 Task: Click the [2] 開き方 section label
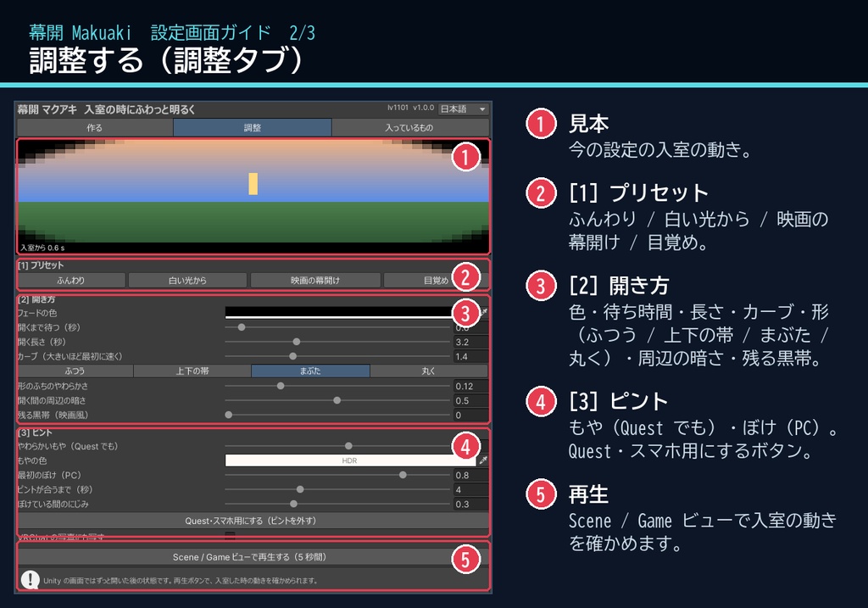36,299
